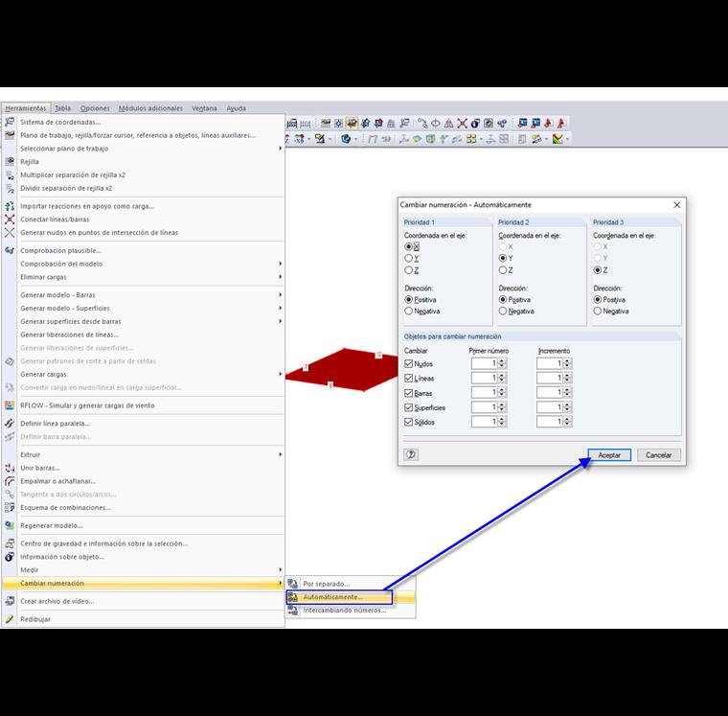Click the Comprobación plausible icon
The image size is (728, 716).
[10, 250]
